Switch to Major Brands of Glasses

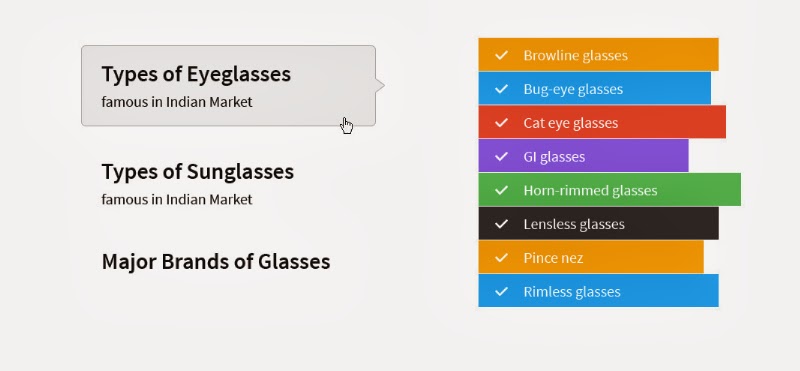216,262
